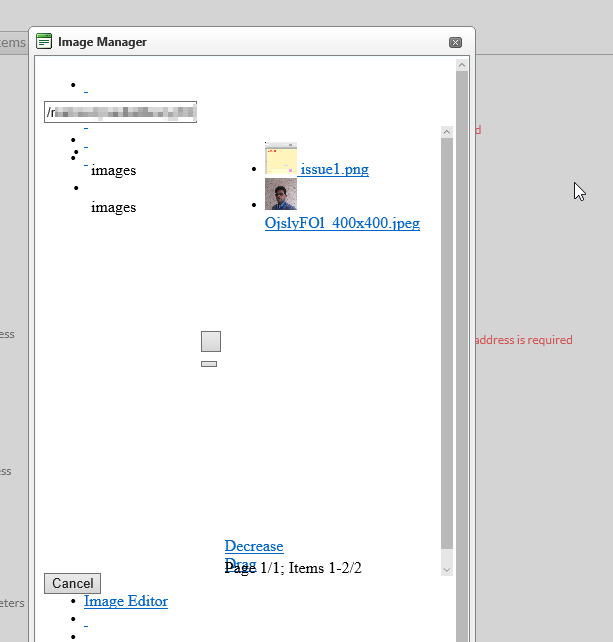Open the Image Editor link

coord(126,601)
